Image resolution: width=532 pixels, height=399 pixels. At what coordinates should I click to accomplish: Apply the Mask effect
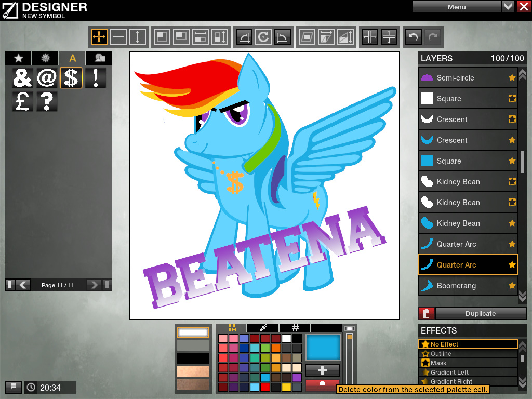pos(469,363)
